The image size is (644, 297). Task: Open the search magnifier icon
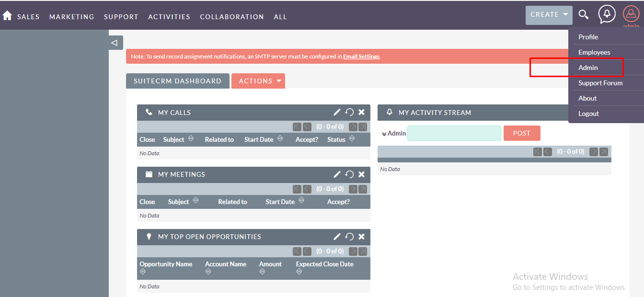coord(583,14)
